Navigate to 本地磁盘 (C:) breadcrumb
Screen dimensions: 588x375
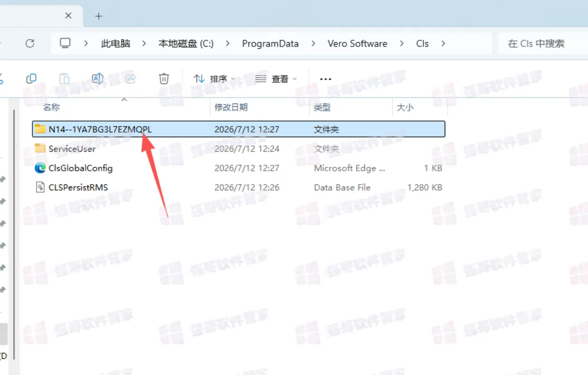(x=186, y=44)
